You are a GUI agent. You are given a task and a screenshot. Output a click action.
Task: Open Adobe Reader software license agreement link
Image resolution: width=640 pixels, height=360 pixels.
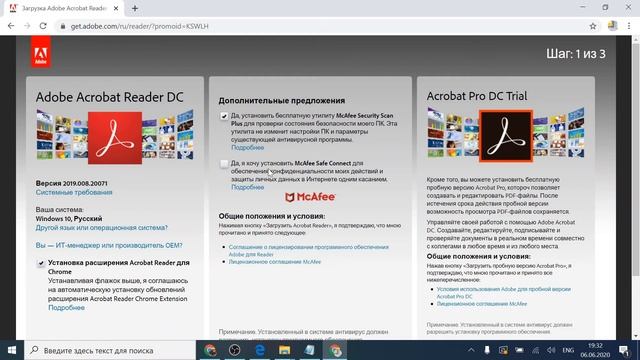(x=309, y=251)
